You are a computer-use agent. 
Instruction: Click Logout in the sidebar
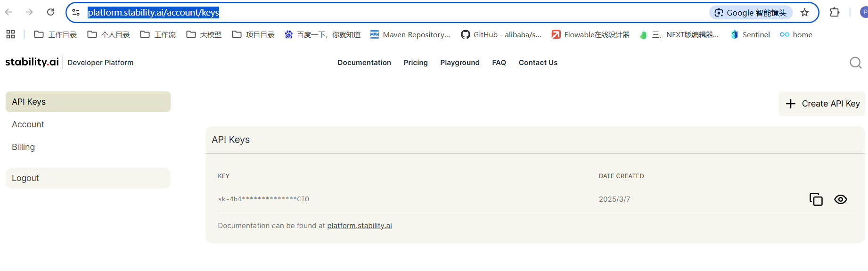click(25, 178)
